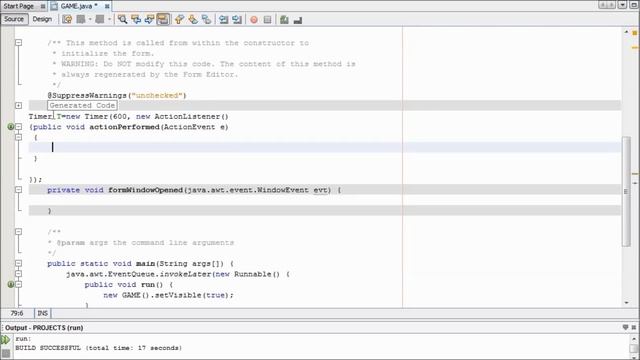640x360 pixels.
Task: Click Find Selection magnifier icon
Action: pos(122,19)
